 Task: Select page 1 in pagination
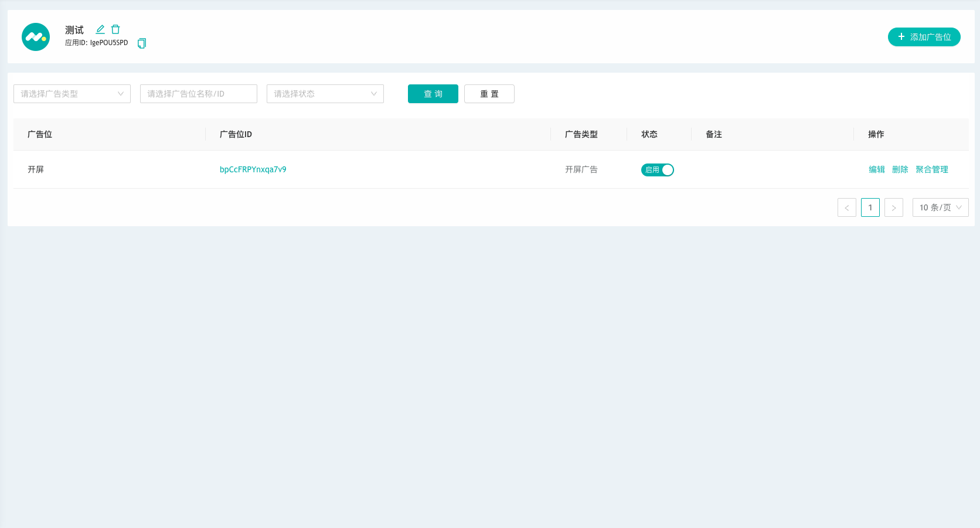click(x=870, y=207)
